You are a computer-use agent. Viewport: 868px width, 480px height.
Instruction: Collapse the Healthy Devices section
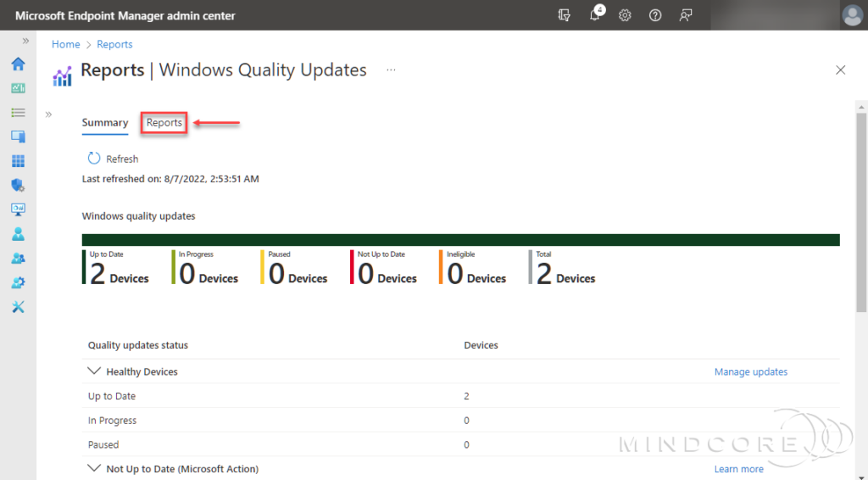point(93,371)
